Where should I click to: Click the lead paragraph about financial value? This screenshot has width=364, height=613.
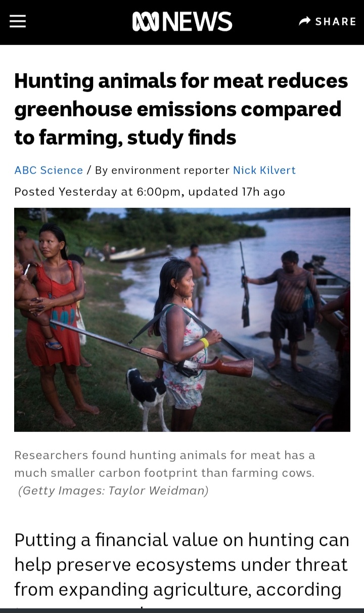pyautogui.click(x=181, y=564)
